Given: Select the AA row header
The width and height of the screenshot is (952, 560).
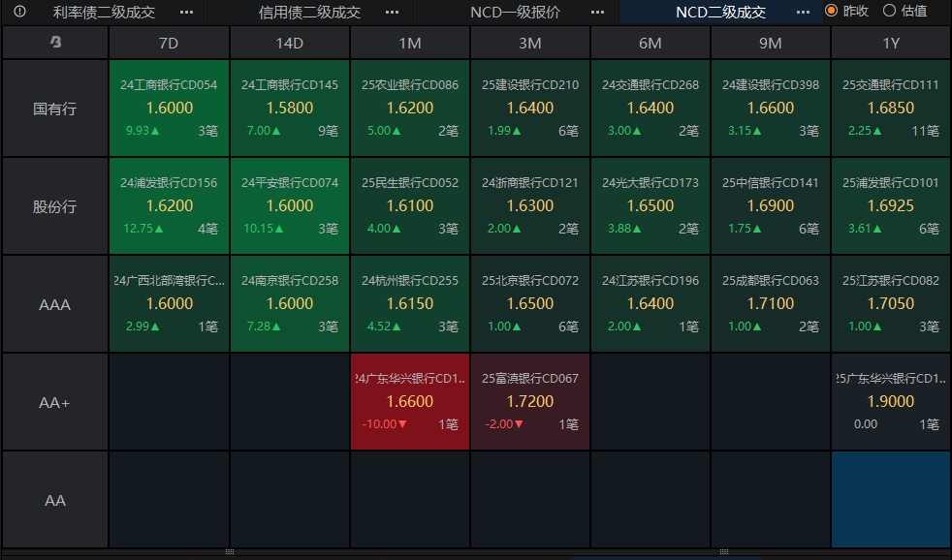Looking at the screenshot, I should [55, 500].
